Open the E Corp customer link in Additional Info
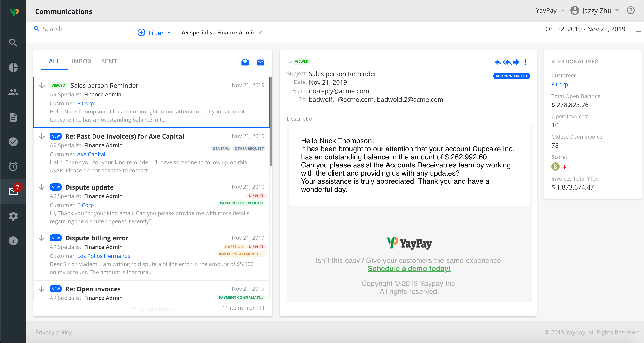The width and height of the screenshot is (644, 343). pyautogui.click(x=560, y=85)
